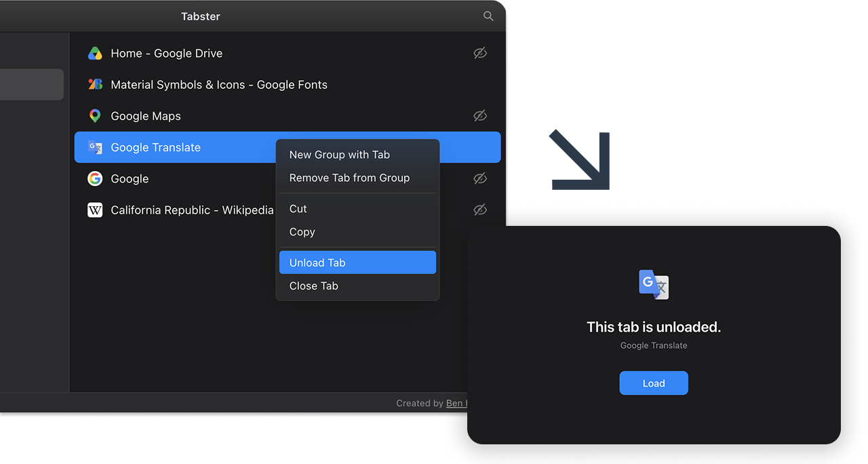Select Material Symbols & Icons - Google Fonts row

click(x=288, y=85)
